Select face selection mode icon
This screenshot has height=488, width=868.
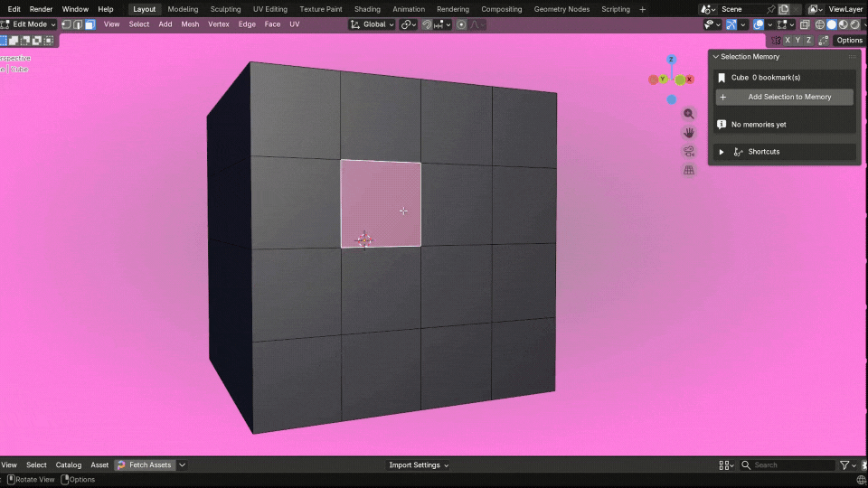coord(90,24)
